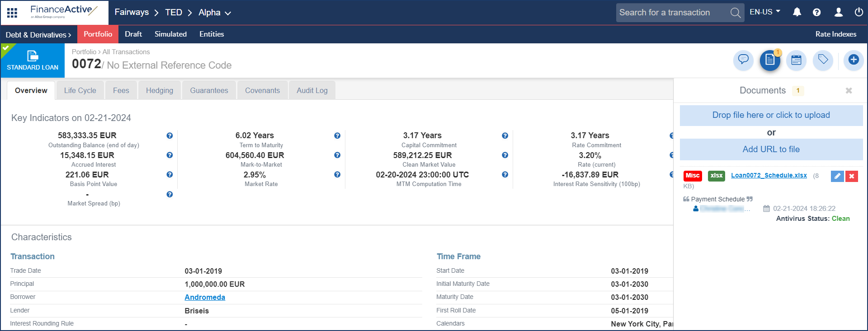Open the user profile icon
This screenshot has height=331, width=868.
coord(838,12)
